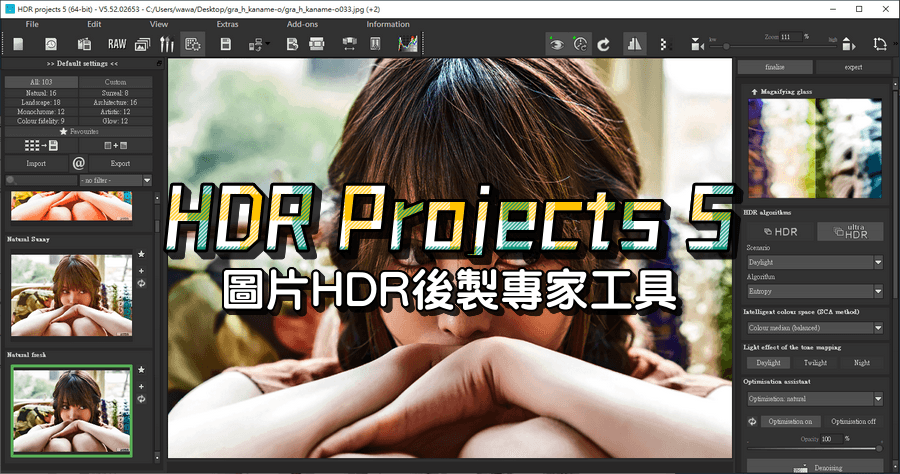Click the optimisation refresh arrows icon
900x474 pixels.
[752, 421]
